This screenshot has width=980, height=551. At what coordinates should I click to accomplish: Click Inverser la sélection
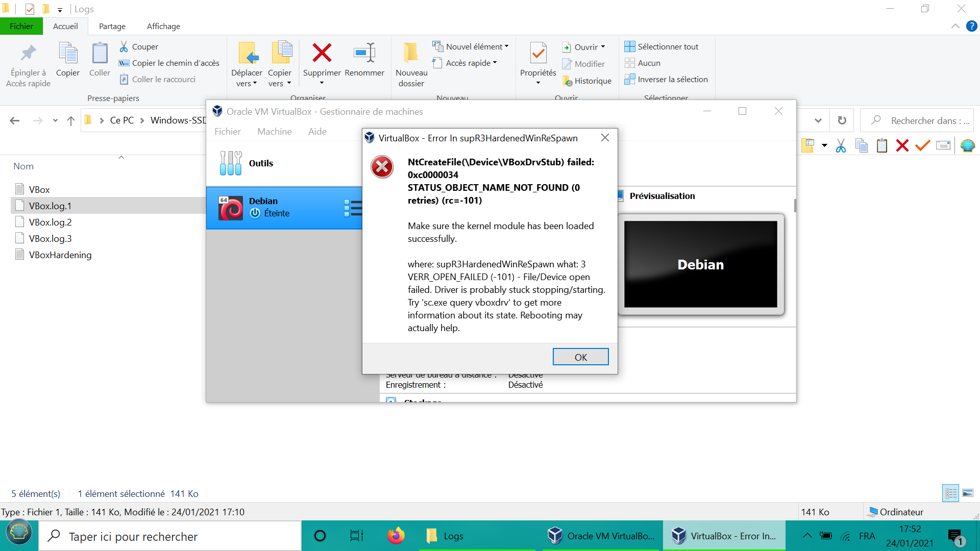click(666, 79)
